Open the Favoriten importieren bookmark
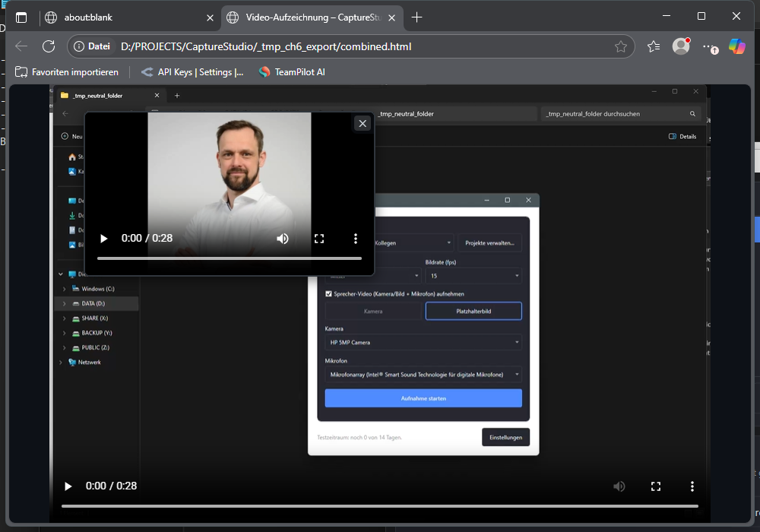Viewport: 760px width, 532px height. [x=67, y=72]
